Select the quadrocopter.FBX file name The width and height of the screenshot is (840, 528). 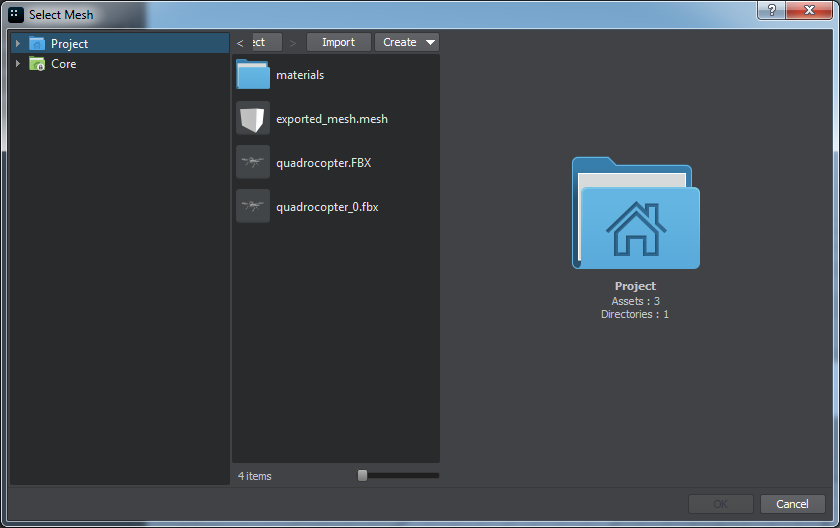click(x=323, y=163)
